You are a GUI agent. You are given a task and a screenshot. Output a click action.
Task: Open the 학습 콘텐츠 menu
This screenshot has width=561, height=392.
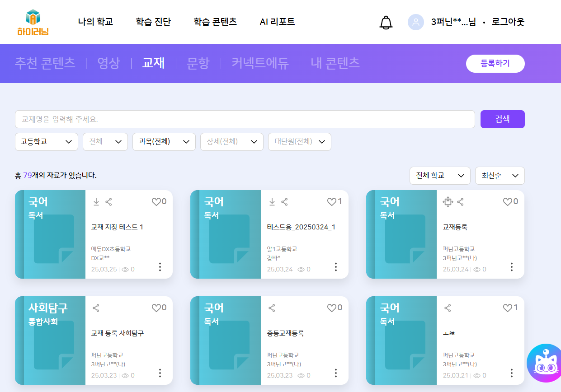pyautogui.click(x=215, y=22)
